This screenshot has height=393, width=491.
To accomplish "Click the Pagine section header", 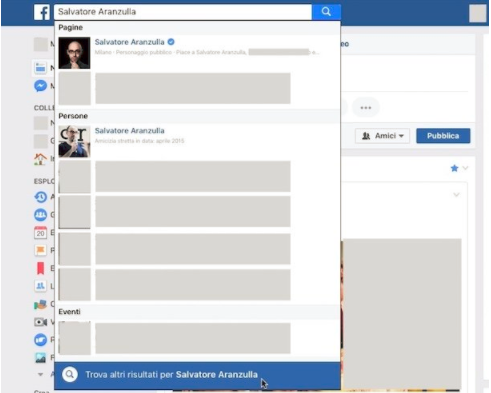I will pyautogui.click(x=70, y=28).
